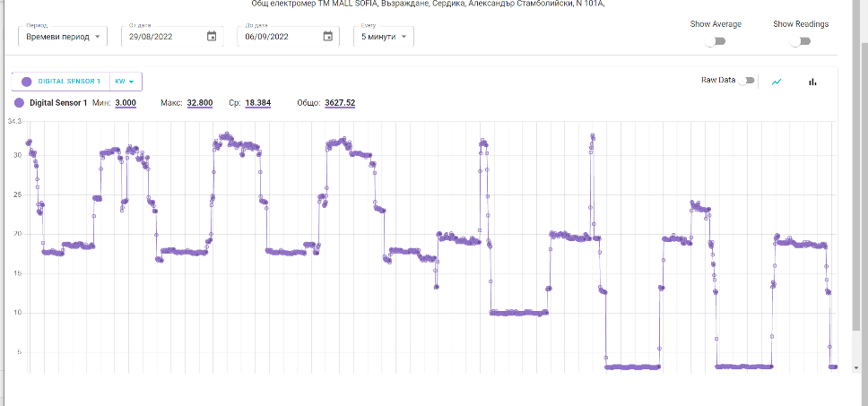868x406 pixels.
Task: Click the y-axis label 5
Action: pyautogui.click(x=20, y=352)
